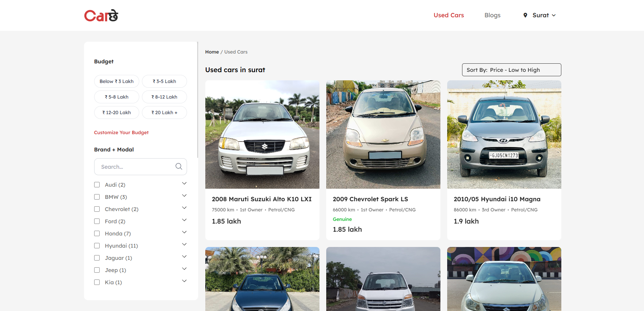644x311 pixels.
Task: Click the 66000 km detail text
Action: pyautogui.click(x=344, y=210)
